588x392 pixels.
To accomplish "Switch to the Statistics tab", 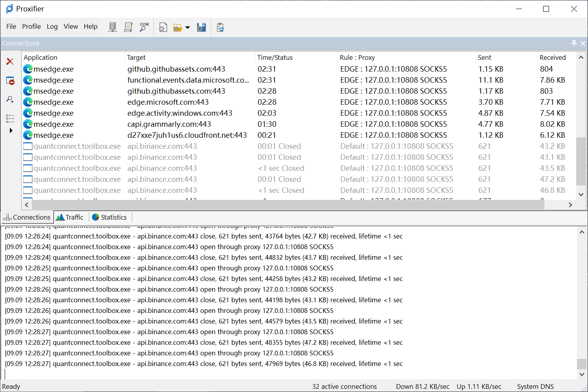I will 110,217.
